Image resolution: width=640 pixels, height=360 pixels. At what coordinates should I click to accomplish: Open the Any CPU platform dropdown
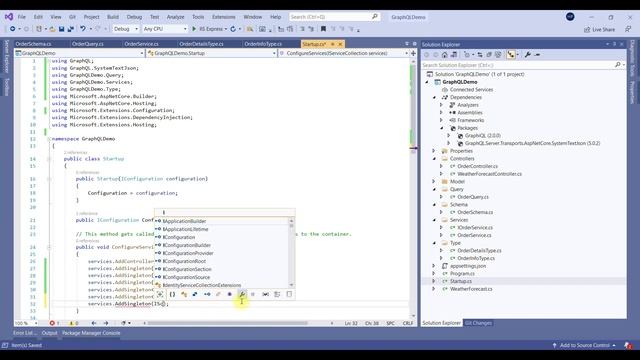coord(165,29)
